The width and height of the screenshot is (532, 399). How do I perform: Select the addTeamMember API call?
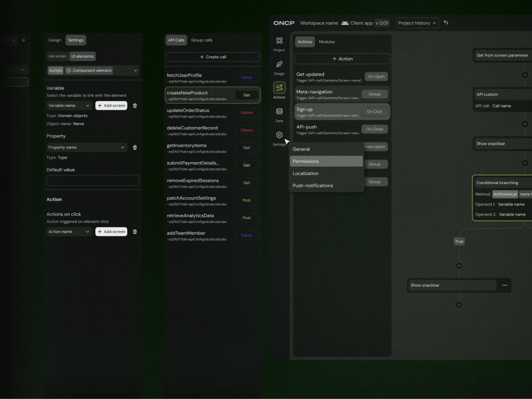[x=213, y=236]
